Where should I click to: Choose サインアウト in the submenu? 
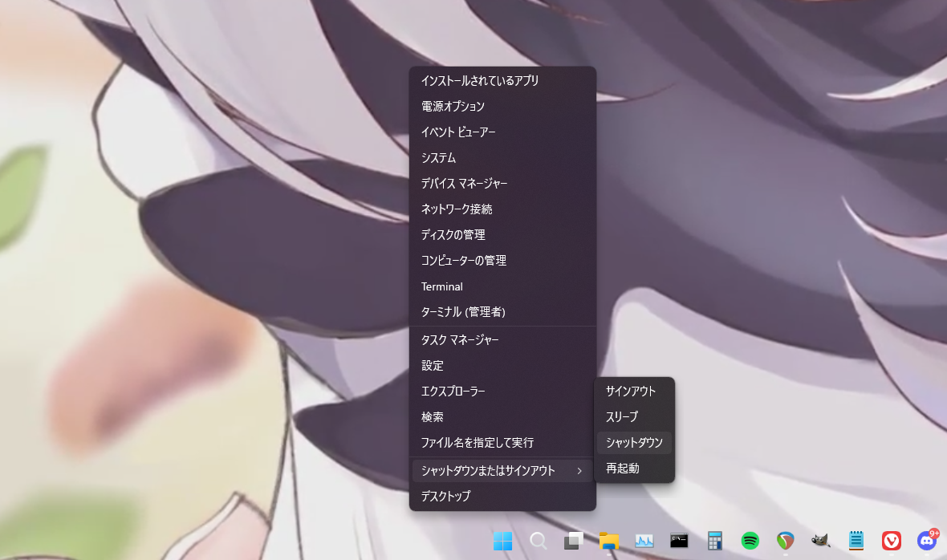(x=634, y=391)
